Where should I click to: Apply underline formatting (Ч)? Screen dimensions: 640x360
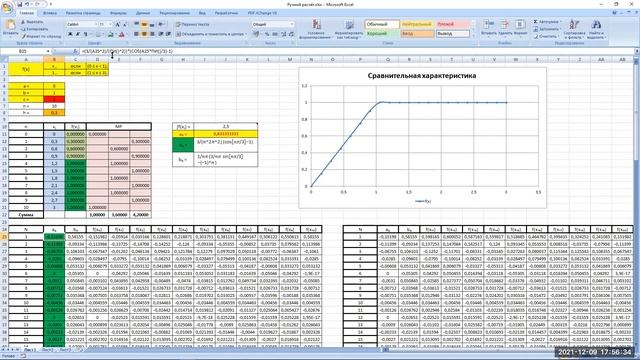[85, 34]
